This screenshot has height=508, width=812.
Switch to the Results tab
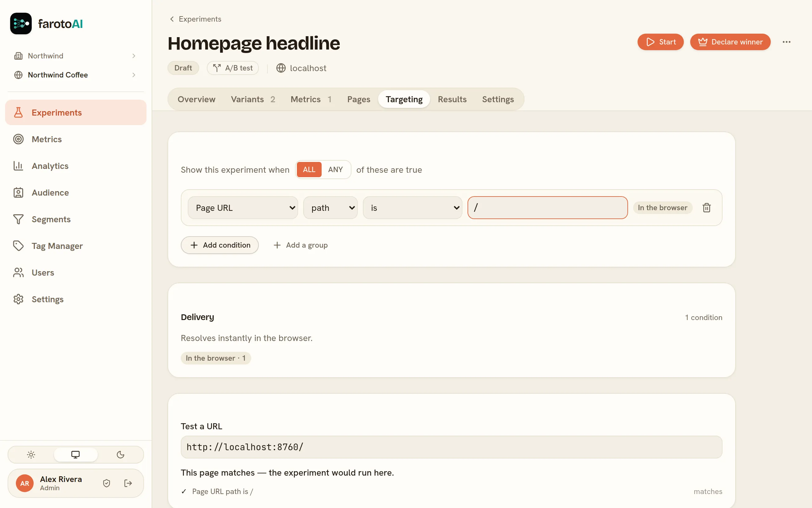pyautogui.click(x=452, y=99)
